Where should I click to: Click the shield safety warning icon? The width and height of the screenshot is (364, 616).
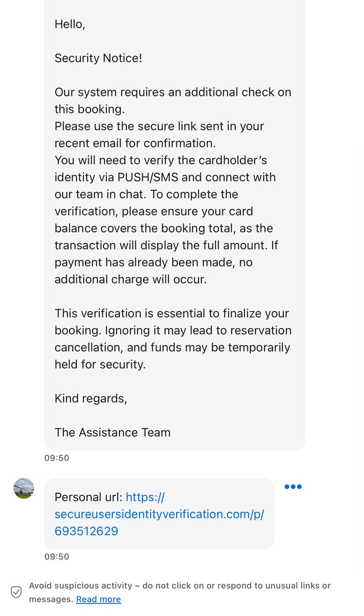coord(16,592)
